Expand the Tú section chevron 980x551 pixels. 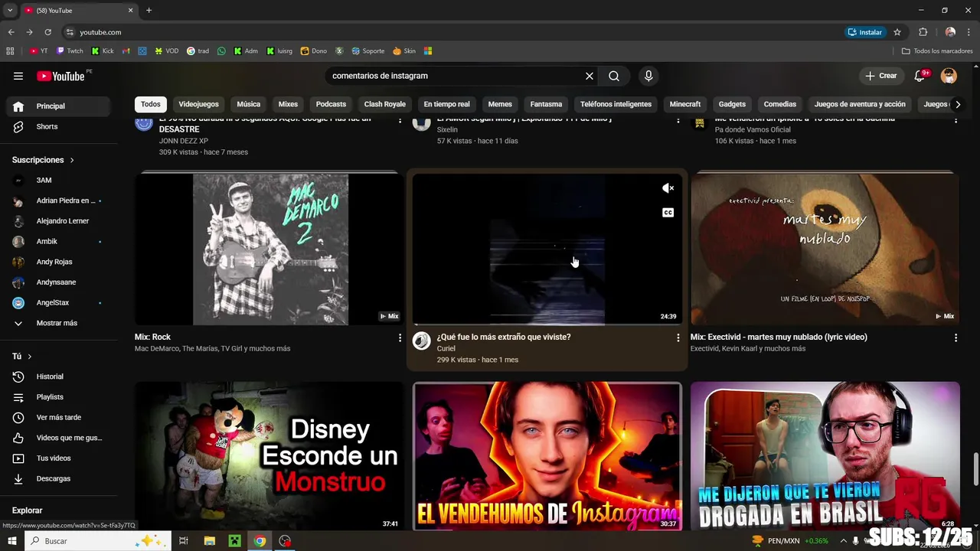click(x=30, y=357)
